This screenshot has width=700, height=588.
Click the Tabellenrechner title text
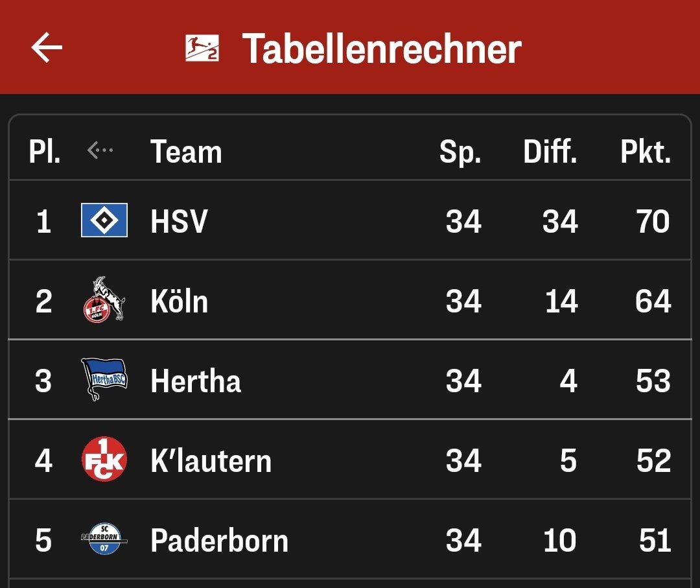(x=382, y=49)
